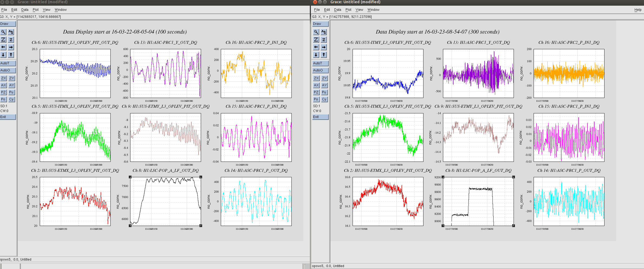Click the Pu button in left window
The image size is (644, 269).
(11, 92)
